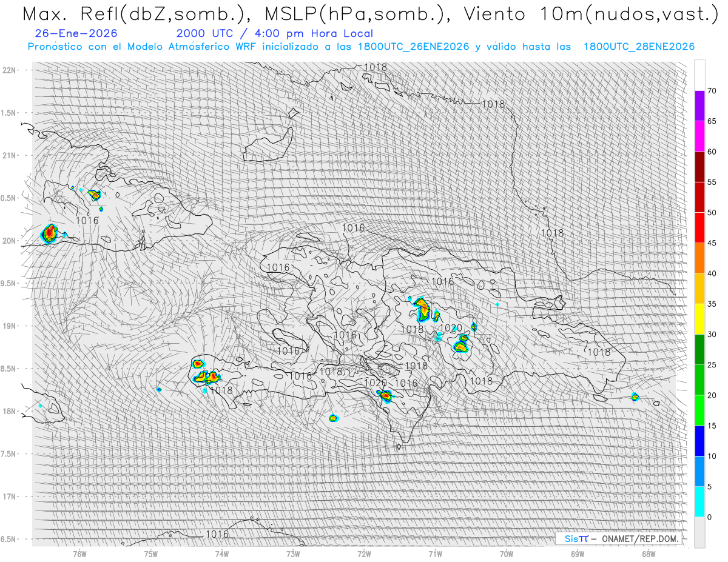Image resolution: width=728 pixels, height=562 pixels.
Task: Click the '76W' longitude axis label
Action: coord(79,554)
